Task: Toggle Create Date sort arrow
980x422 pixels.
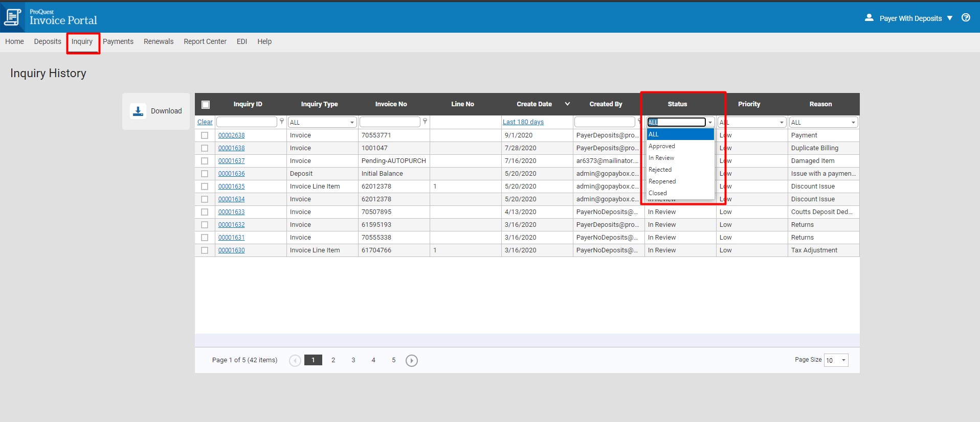Action: (x=567, y=104)
